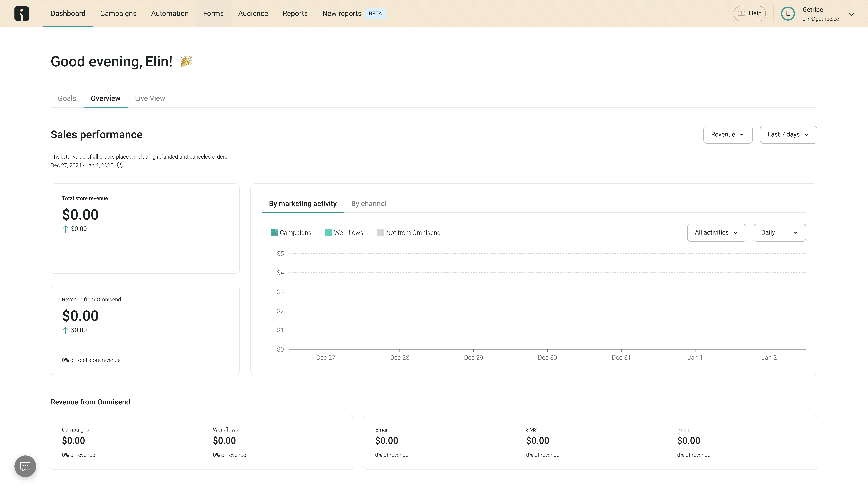This screenshot has height=488, width=868.
Task: Open the Reports nav item
Action: tap(295, 13)
